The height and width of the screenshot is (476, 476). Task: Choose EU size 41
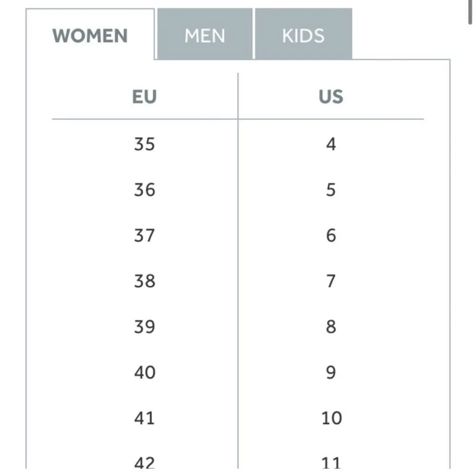point(144,418)
